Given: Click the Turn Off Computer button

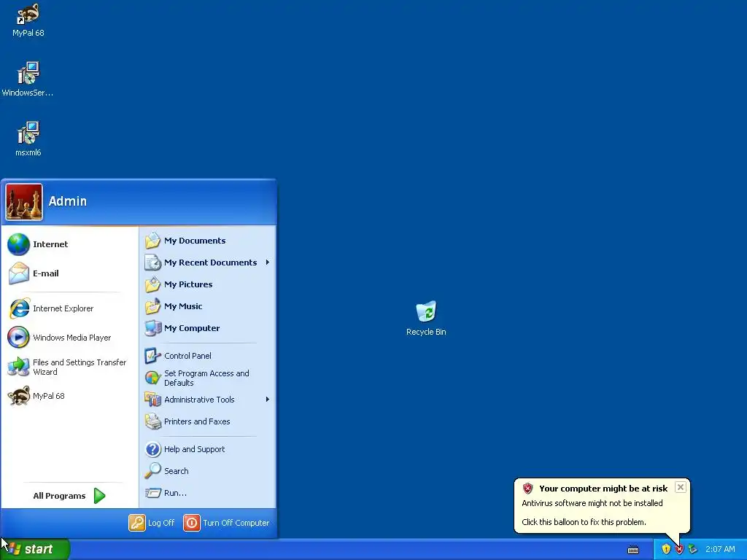Looking at the screenshot, I should click(x=226, y=523).
